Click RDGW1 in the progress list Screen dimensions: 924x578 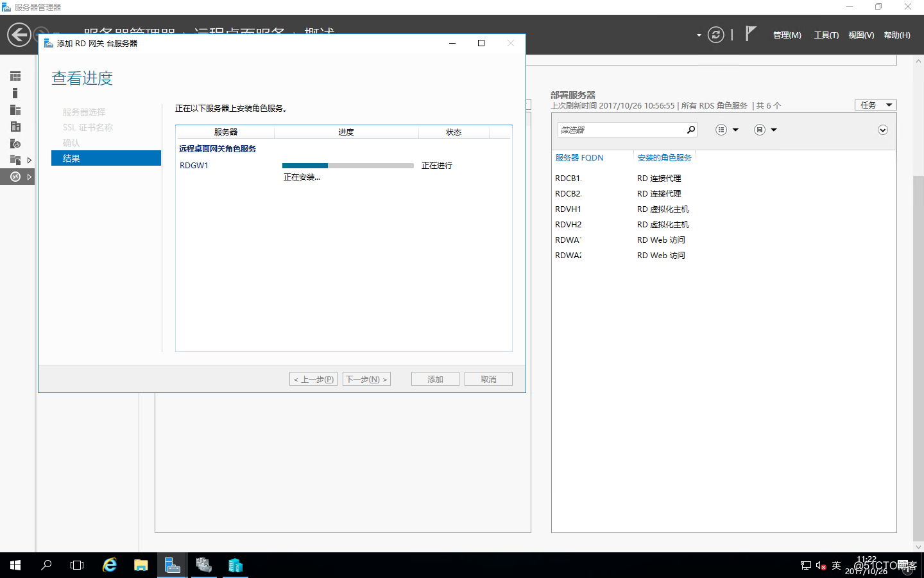(194, 165)
